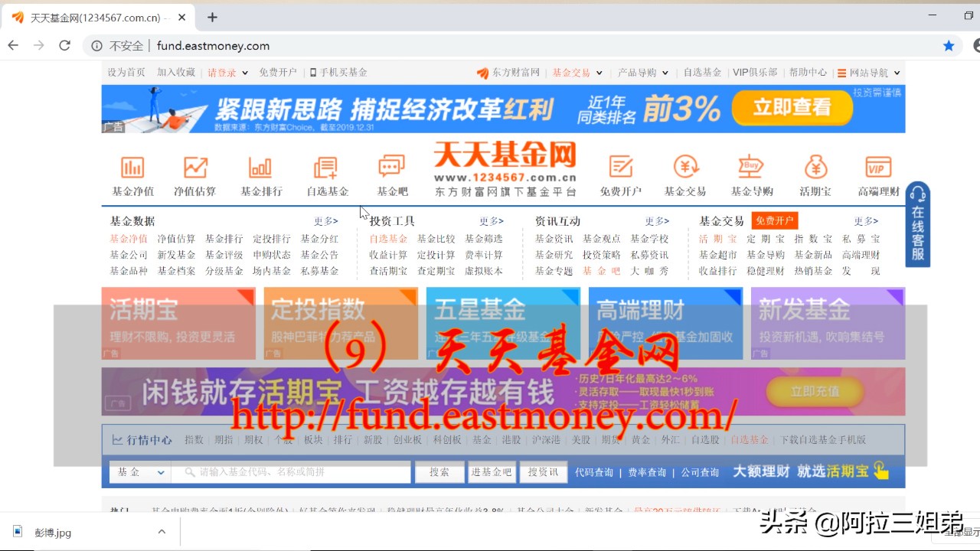
Task: Enter the 基金吧 via its icon
Action: 391,172
